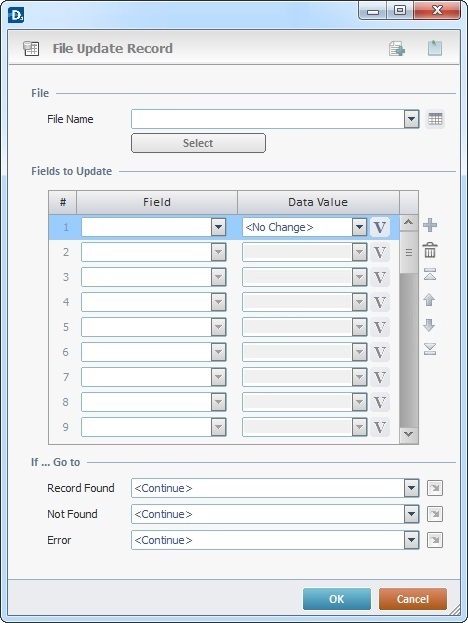Click the fields table scrollbar down arrow
Viewport: 468px width, 623px height.
[408, 434]
